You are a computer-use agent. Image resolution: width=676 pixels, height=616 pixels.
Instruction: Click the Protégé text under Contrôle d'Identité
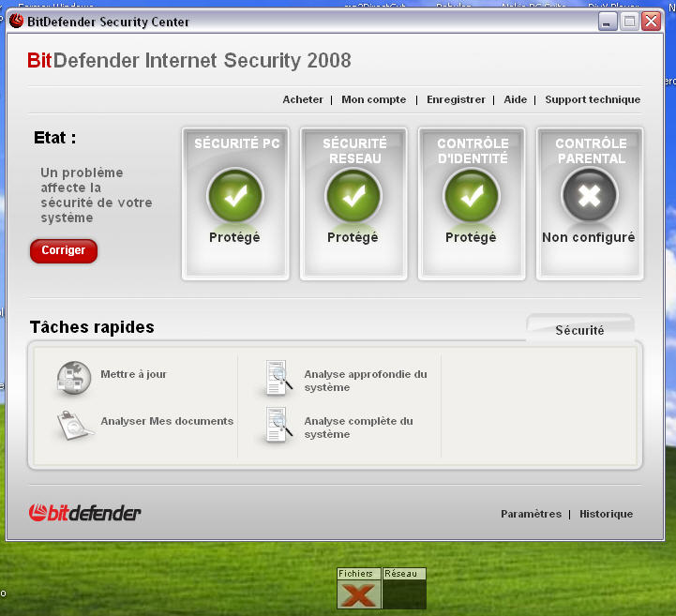point(471,237)
